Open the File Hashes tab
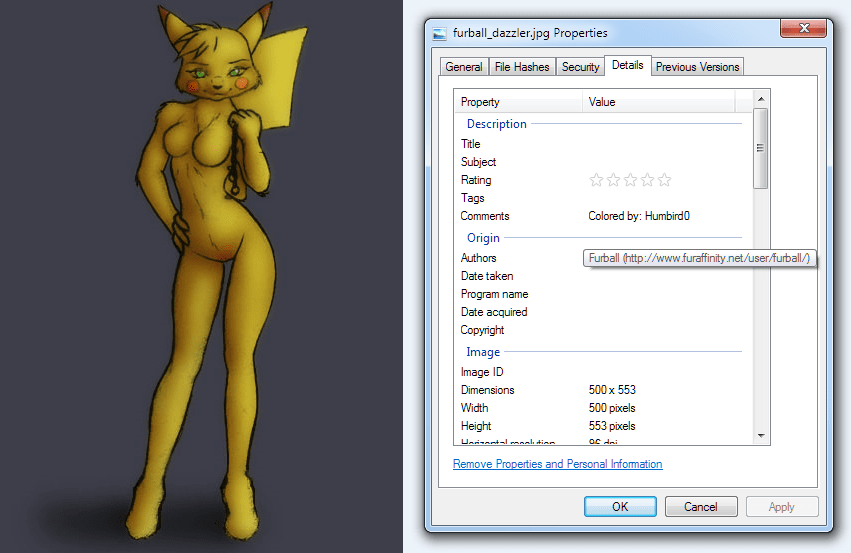851x553 pixels. click(521, 67)
